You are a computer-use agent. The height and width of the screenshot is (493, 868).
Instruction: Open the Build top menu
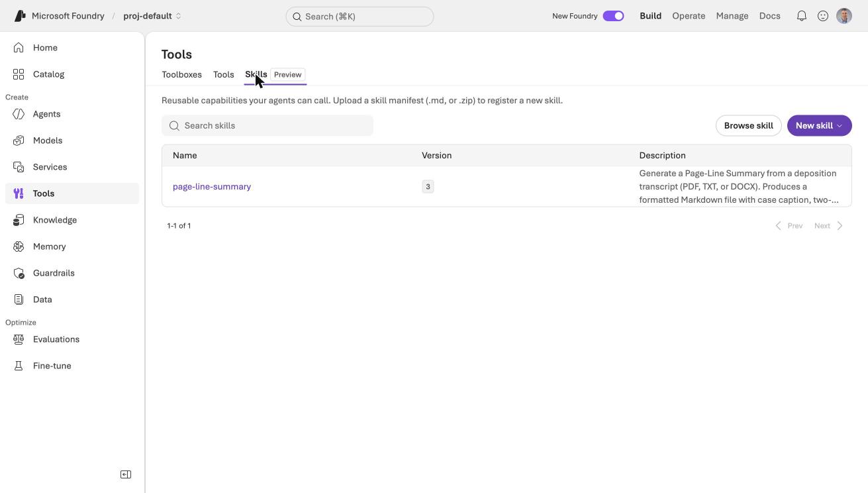pos(650,16)
